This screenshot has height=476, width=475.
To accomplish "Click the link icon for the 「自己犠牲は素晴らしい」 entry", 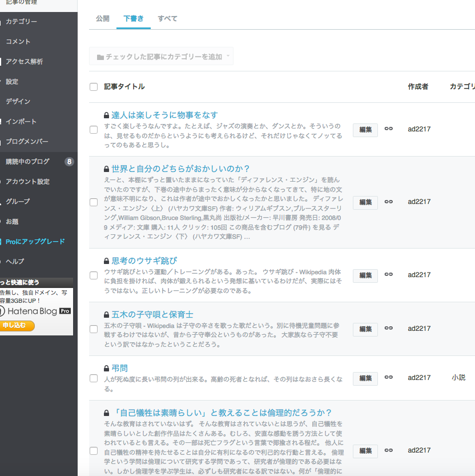I will point(389,450).
